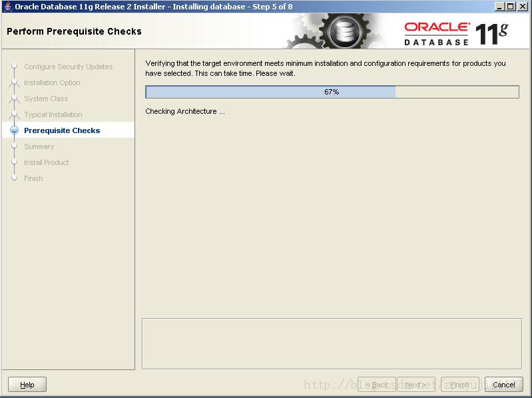Image resolution: width=532 pixels, height=398 pixels.
Task: Click the Oracle Database 11g logo
Action: pos(456,34)
